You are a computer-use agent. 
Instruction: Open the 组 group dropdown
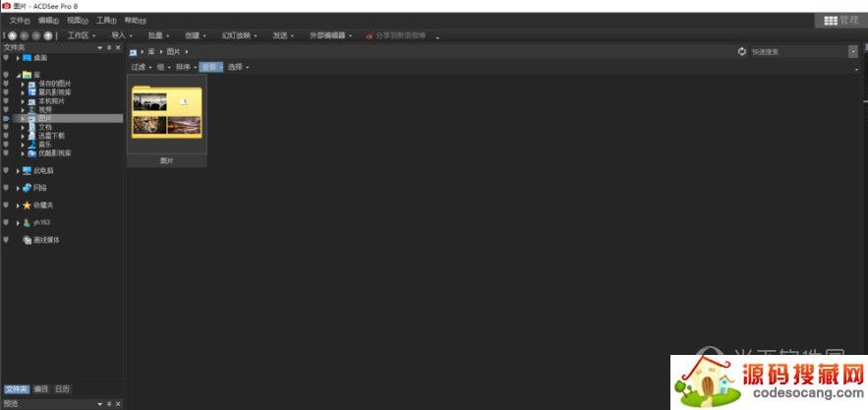click(163, 67)
